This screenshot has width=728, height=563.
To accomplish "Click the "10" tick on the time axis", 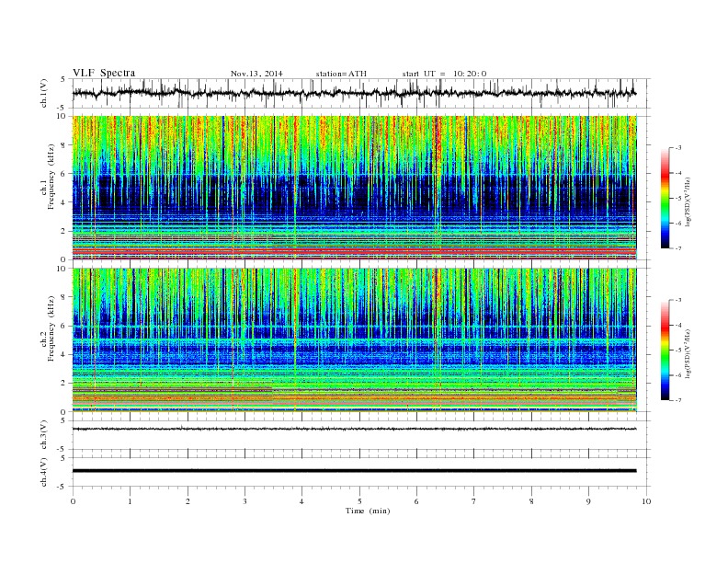I will point(646,501).
